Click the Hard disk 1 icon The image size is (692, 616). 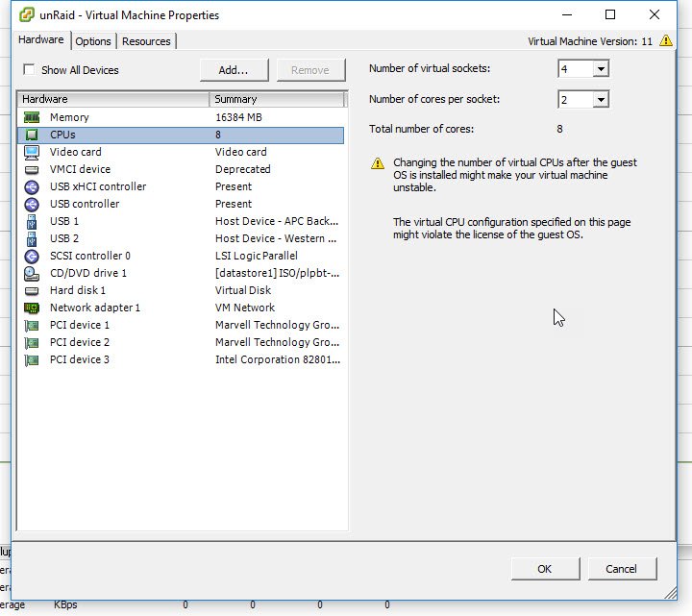pos(32,291)
